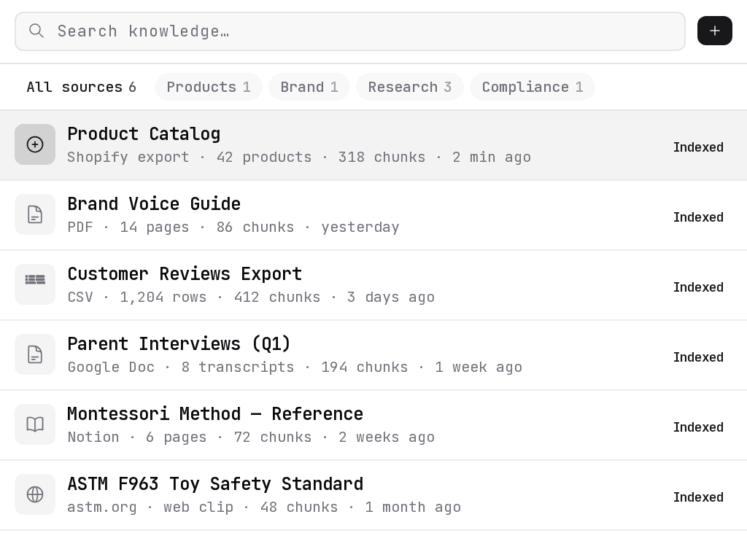Click the Montessori Method book icon
Screen dimensions: 747x560
tap(35, 424)
